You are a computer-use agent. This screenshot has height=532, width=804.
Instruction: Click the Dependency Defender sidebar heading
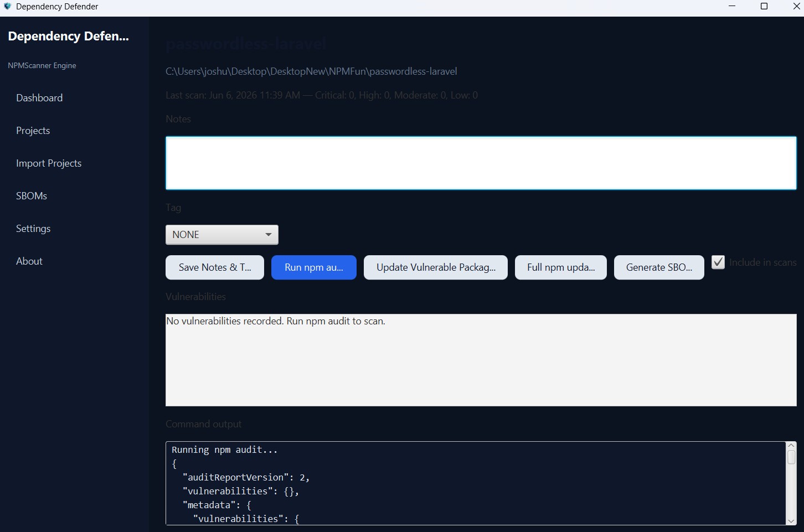(69, 36)
